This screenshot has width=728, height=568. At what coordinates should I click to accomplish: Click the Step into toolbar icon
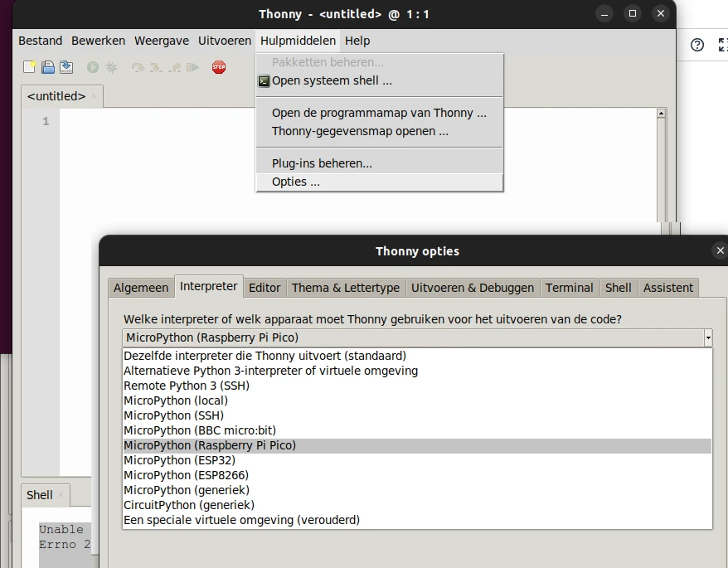pyautogui.click(x=156, y=68)
